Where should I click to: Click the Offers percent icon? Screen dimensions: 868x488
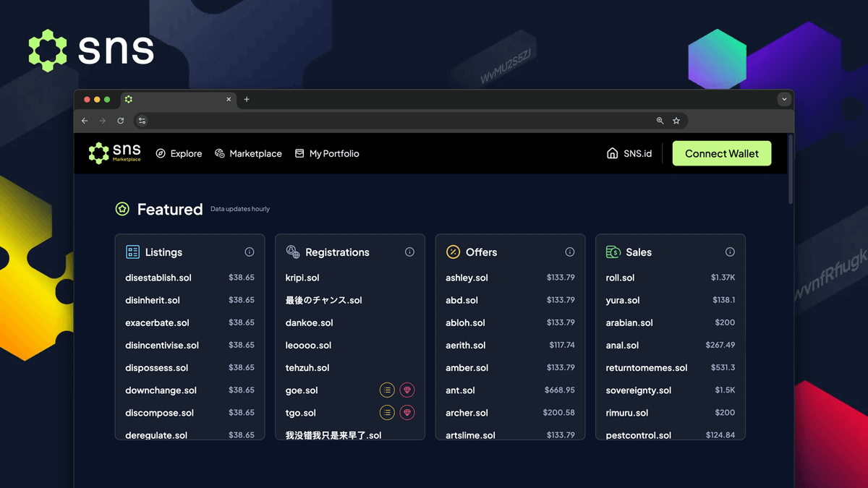[x=453, y=252]
